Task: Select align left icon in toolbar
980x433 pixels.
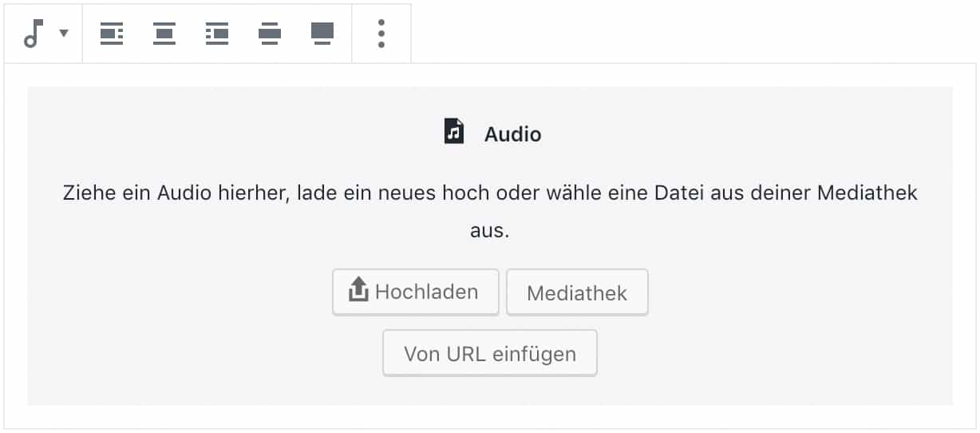Action: (x=112, y=34)
